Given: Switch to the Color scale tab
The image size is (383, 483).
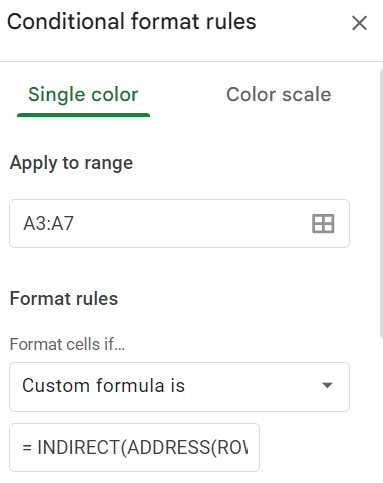Looking at the screenshot, I should [279, 94].
